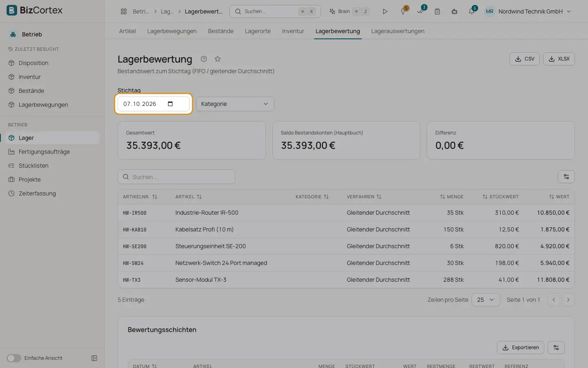Download the XLSX export
Image resolution: width=588 pixels, height=368 pixels.
coord(559,59)
